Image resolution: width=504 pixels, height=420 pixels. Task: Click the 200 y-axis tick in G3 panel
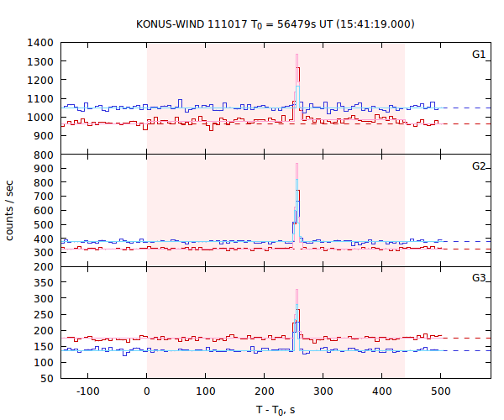click(44, 331)
